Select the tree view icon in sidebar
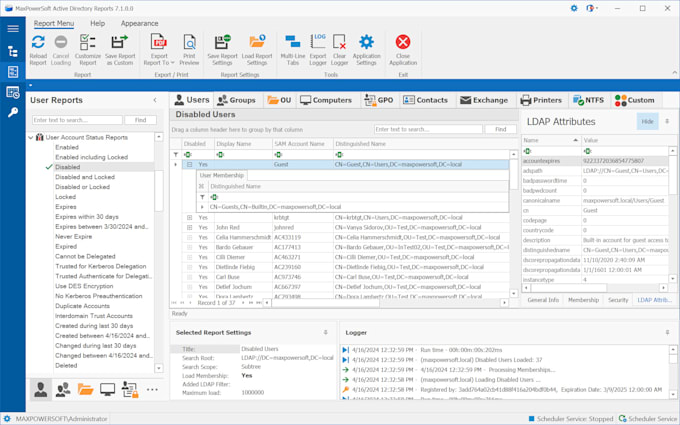Image resolution: width=680 pixels, height=425 pixels. (13, 52)
